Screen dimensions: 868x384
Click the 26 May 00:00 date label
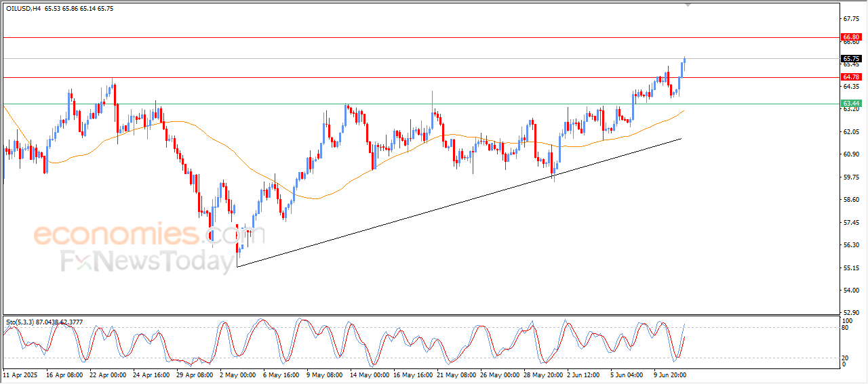click(x=500, y=374)
